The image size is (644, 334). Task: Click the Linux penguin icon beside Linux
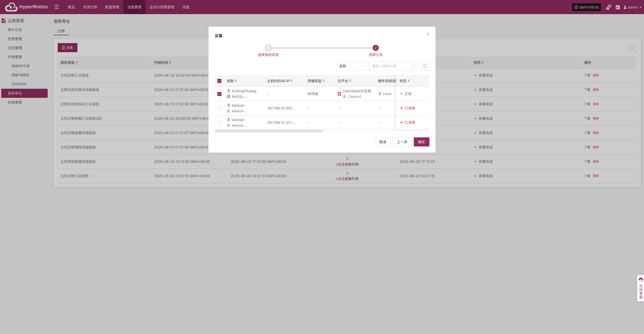point(380,94)
